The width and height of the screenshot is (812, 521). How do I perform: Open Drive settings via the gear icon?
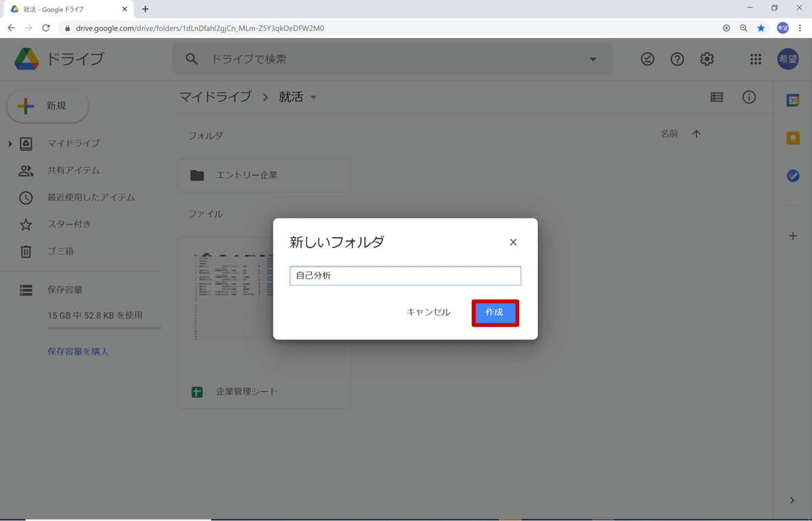(x=706, y=59)
